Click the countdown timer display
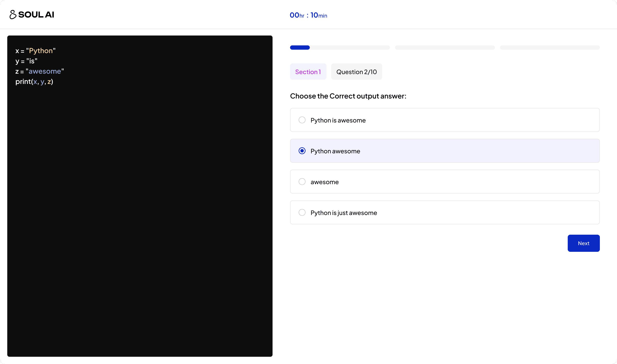 click(308, 15)
